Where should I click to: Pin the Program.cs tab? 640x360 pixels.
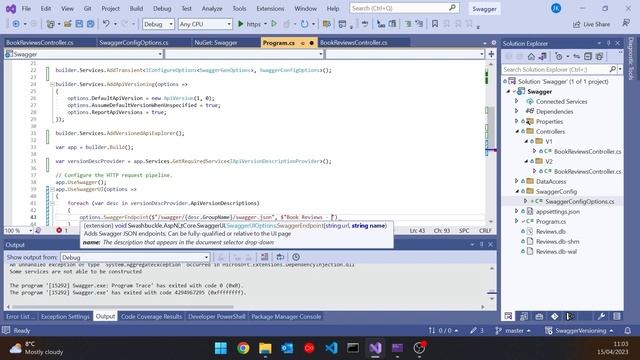(x=303, y=43)
